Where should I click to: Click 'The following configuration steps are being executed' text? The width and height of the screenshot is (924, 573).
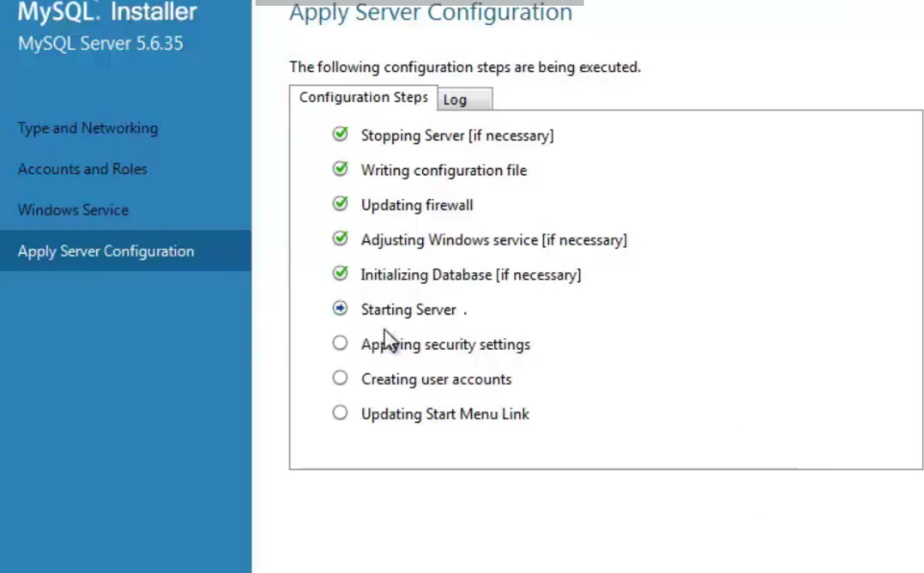coord(465,67)
